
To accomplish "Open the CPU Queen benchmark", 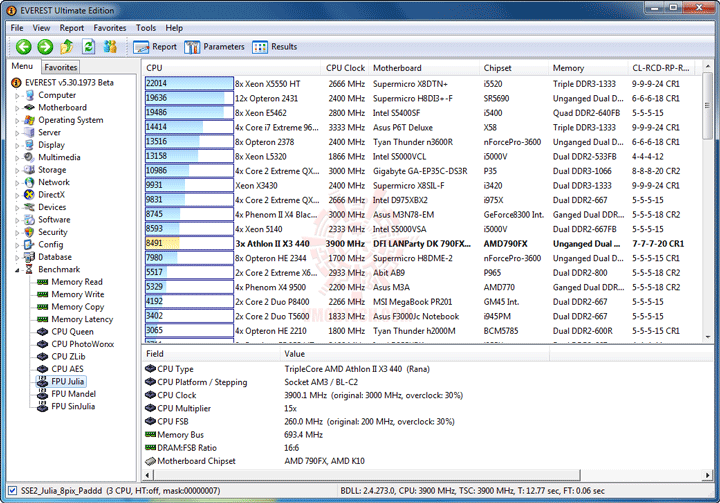I will tap(73, 332).
